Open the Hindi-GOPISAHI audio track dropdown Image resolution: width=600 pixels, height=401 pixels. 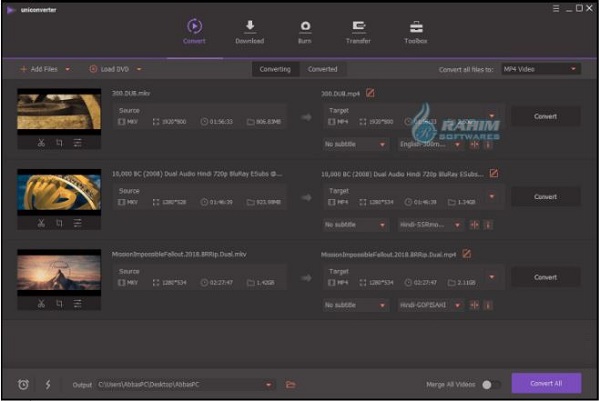(x=430, y=305)
